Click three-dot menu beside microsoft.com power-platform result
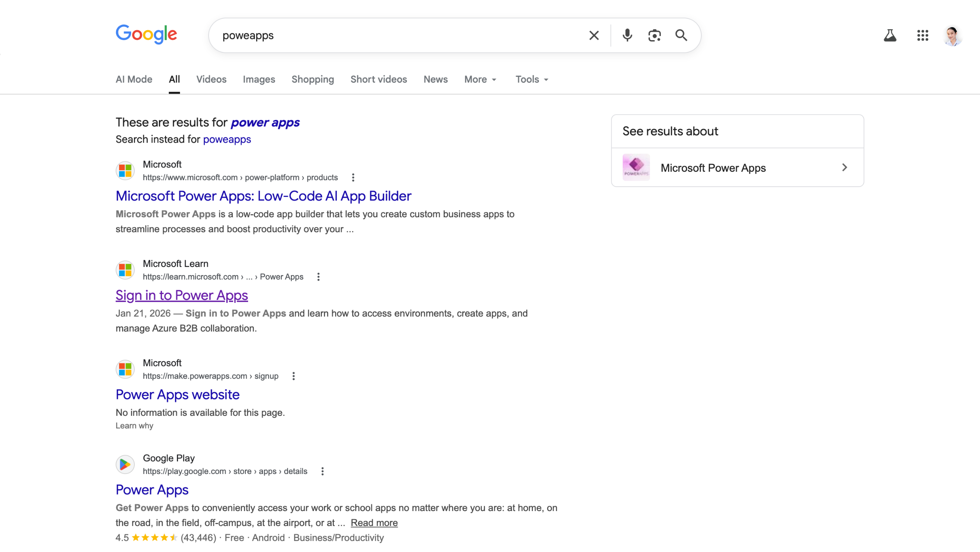 pos(353,177)
